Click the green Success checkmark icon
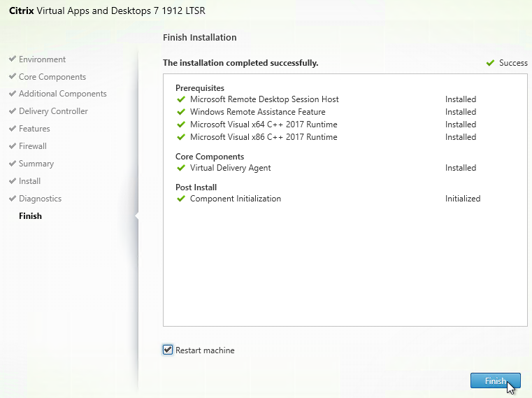 click(x=490, y=63)
